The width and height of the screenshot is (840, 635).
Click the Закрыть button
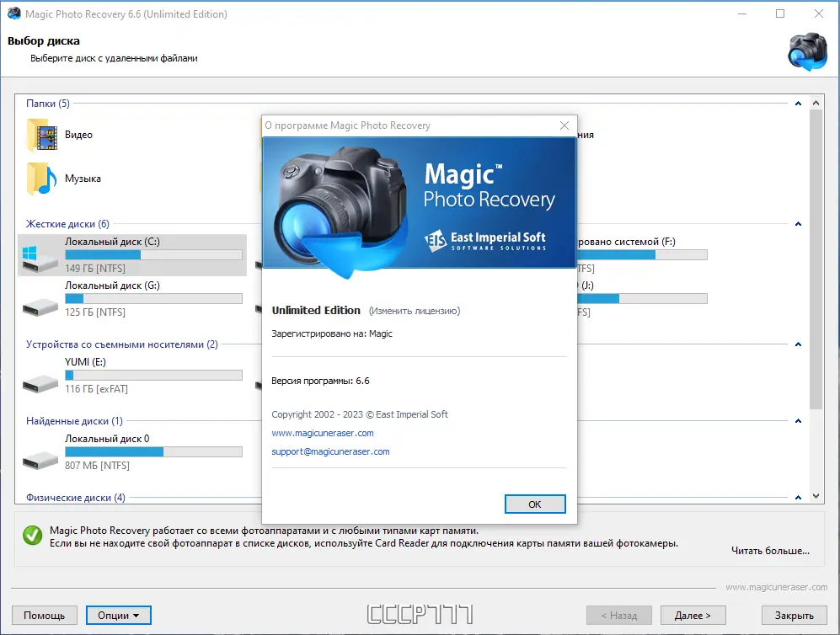click(x=794, y=615)
